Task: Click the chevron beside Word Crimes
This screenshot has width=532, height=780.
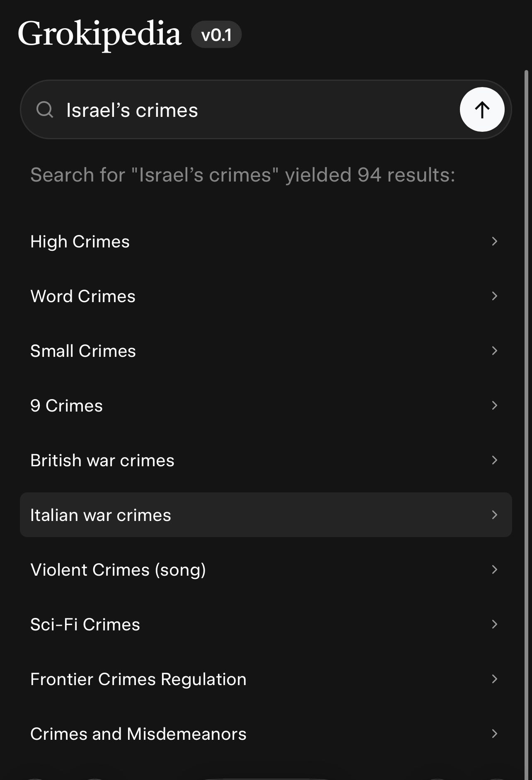Action: pos(494,296)
